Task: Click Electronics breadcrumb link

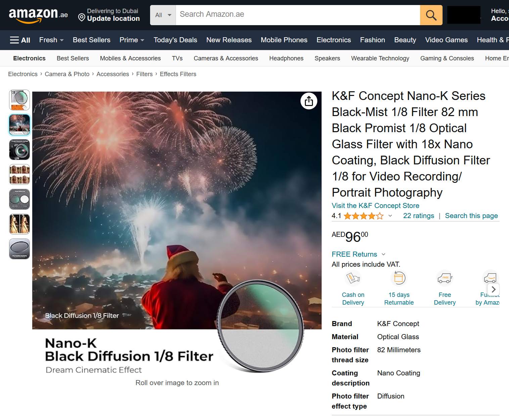Action: click(x=23, y=74)
